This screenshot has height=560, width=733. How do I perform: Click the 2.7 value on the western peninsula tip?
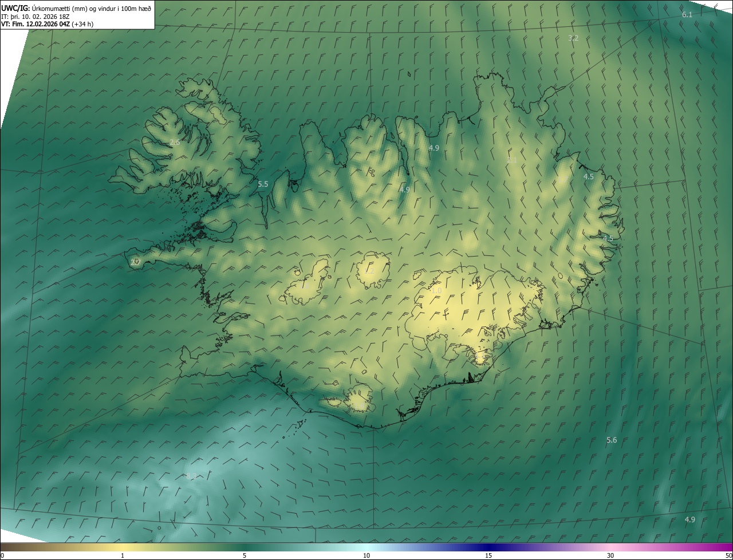point(136,262)
